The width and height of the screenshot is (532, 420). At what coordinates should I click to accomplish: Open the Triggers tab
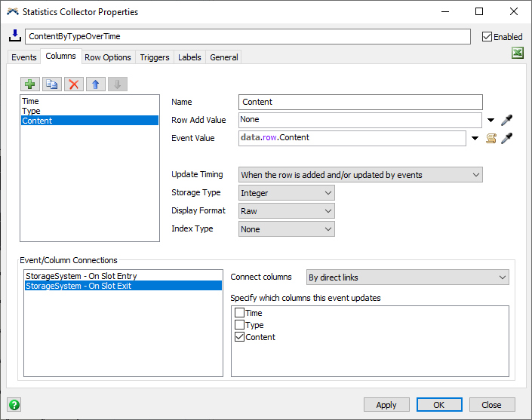[x=155, y=57]
